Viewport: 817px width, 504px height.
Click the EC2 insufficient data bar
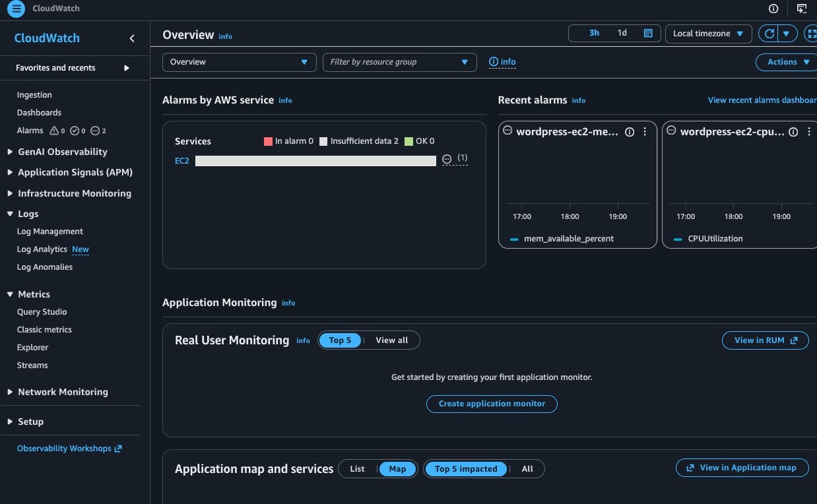[315, 160]
